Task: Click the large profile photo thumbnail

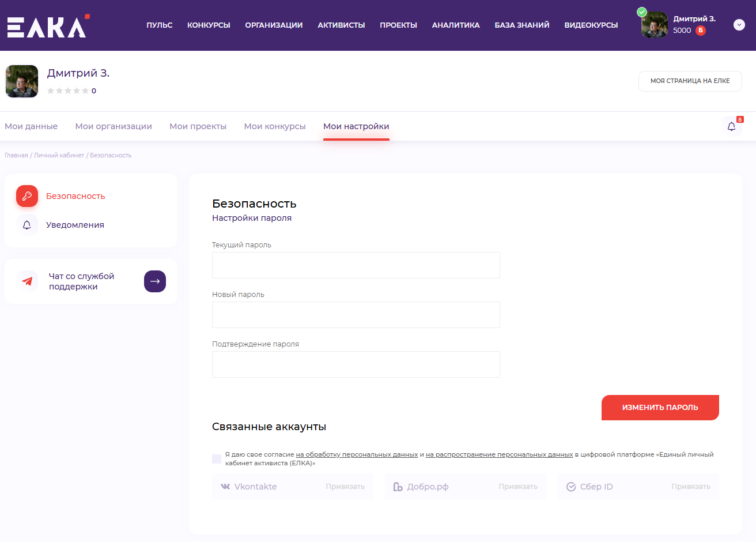Action: 22,81
